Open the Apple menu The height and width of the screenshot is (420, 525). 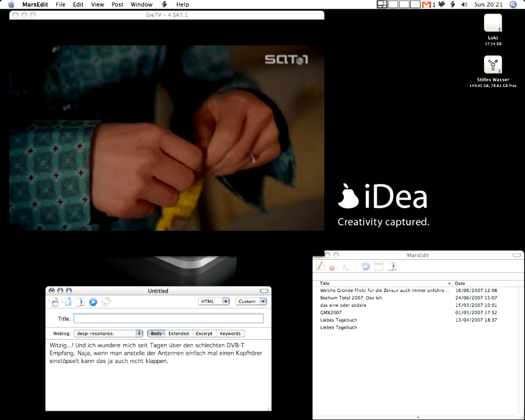11,4
